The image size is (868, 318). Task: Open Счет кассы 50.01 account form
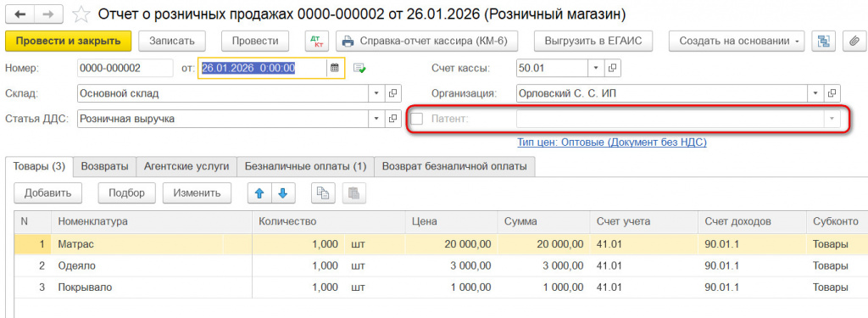612,68
